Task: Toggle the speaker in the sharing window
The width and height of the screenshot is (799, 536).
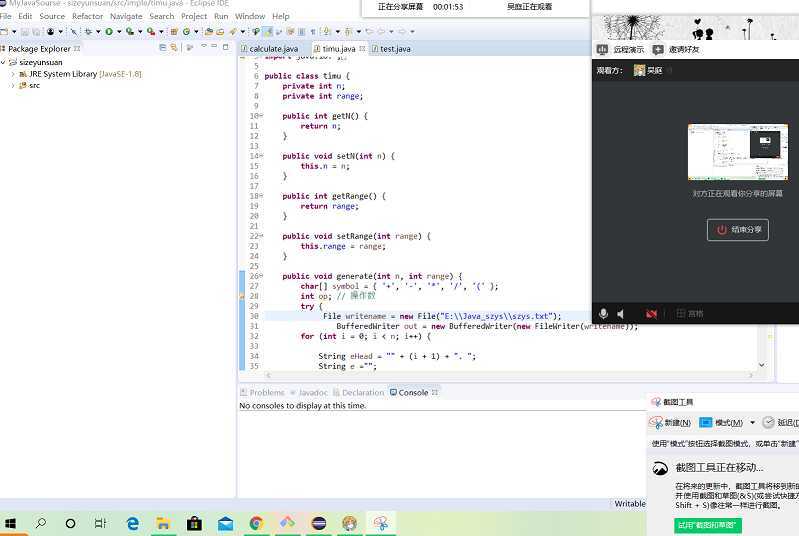Action: pyautogui.click(x=621, y=314)
